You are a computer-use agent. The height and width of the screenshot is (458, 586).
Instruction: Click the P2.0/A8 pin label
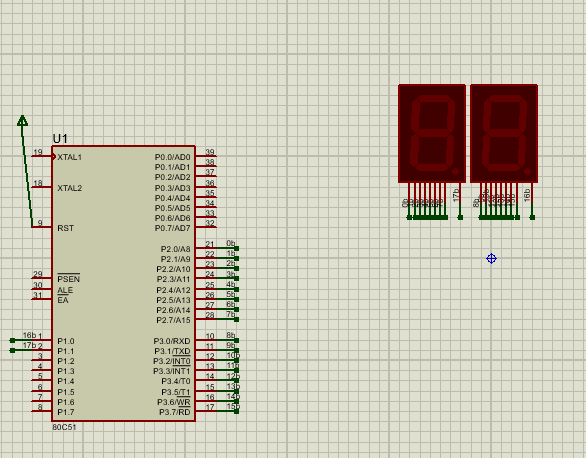tap(176, 249)
